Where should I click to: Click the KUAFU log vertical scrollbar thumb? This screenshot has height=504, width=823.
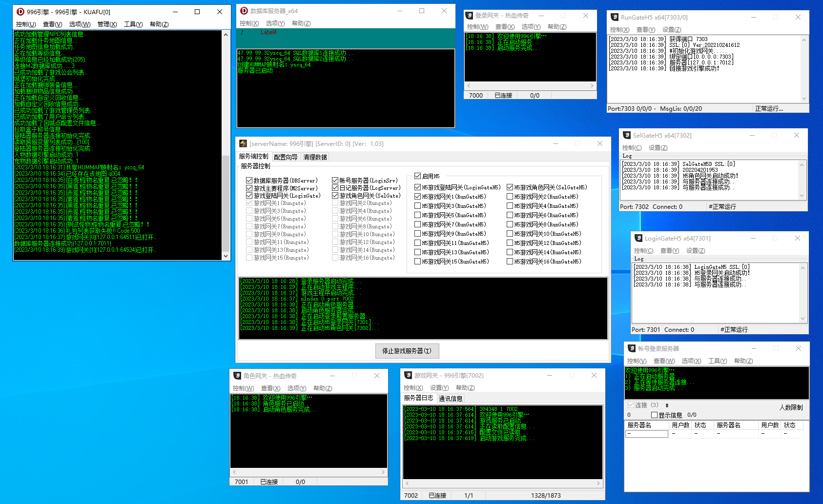tap(226, 203)
